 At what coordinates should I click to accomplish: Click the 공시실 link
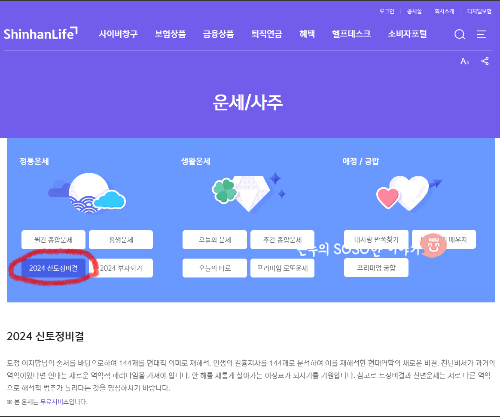pyautogui.click(x=414, y=11)
